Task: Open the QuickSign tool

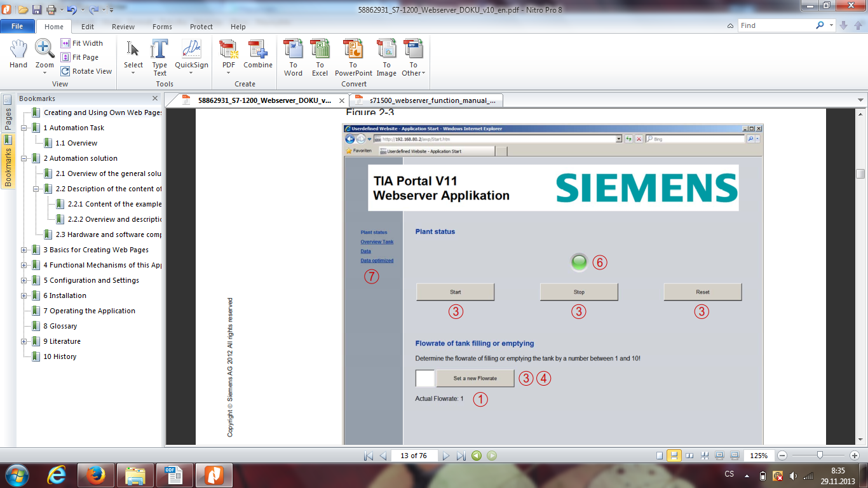Action: (x=191, y=56)
